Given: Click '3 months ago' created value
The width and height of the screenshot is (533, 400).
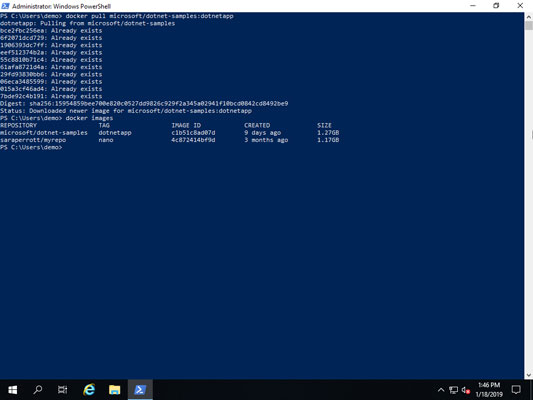Looking at the screenshot, I should pos(266,140).
